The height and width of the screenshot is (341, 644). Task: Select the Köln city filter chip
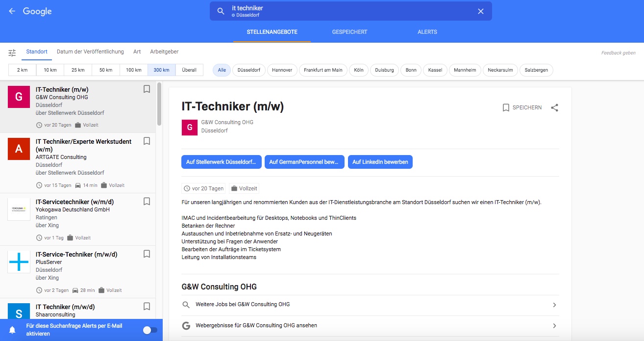pos(358,70)
